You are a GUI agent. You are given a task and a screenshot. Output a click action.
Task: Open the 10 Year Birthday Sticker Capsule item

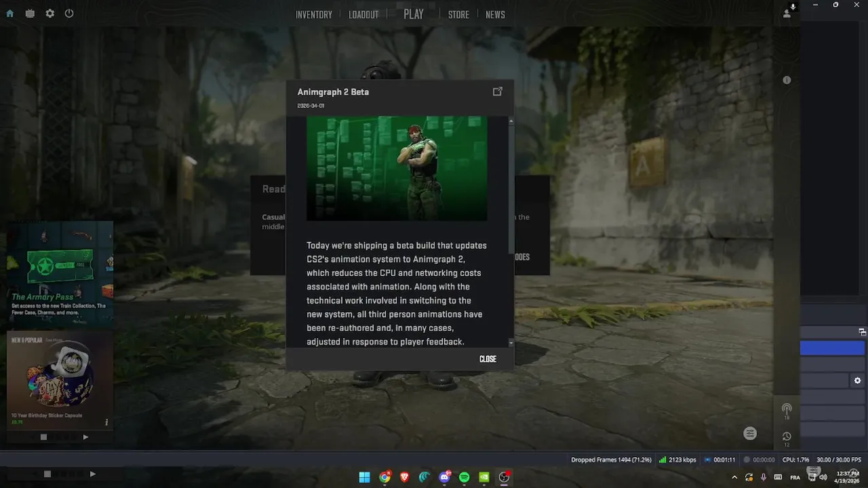pos(60,380)
